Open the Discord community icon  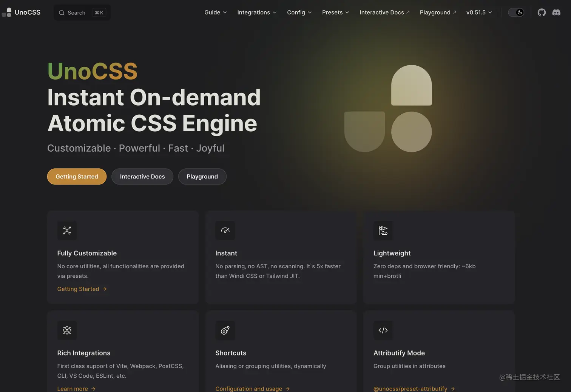(x=556, y=12)
